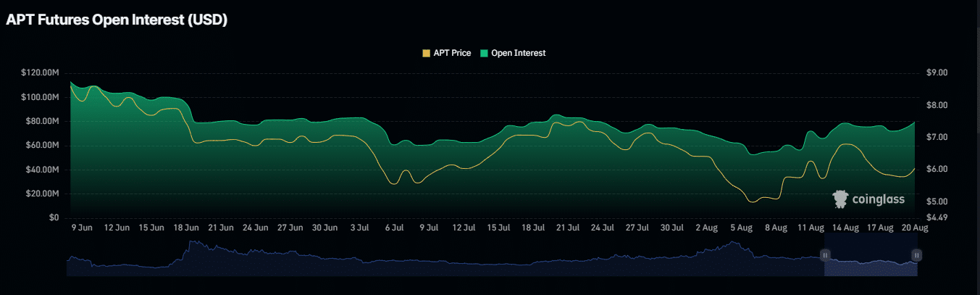Click the $60.00M y-axis label
This screenshot has width=980, height=295.
pos(43,146)
